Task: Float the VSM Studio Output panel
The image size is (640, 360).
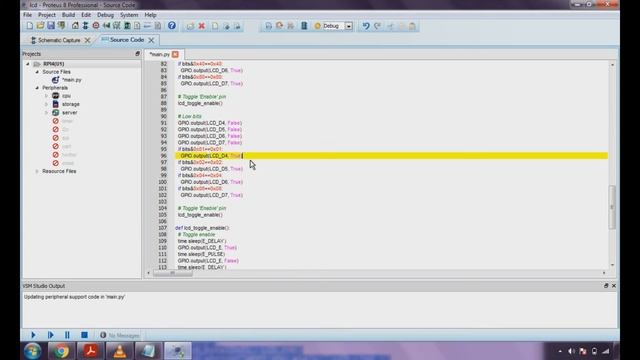Action: (x=606, y=286)
